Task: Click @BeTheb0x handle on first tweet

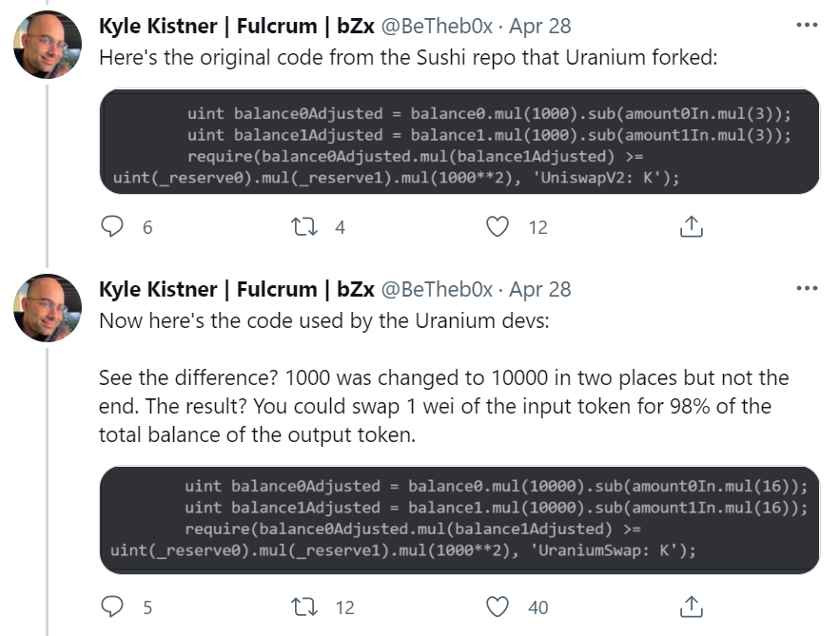Action: (x=438, y=26)
